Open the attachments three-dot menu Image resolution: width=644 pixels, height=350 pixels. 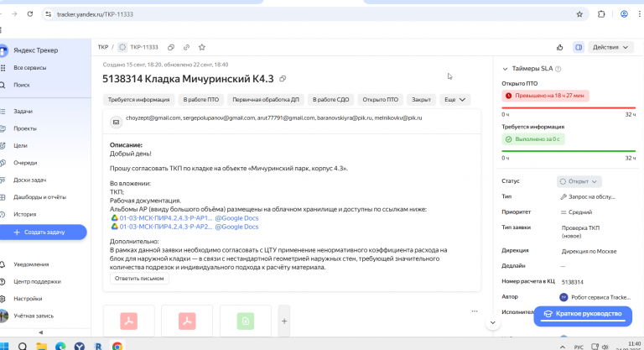pos(475,311)
